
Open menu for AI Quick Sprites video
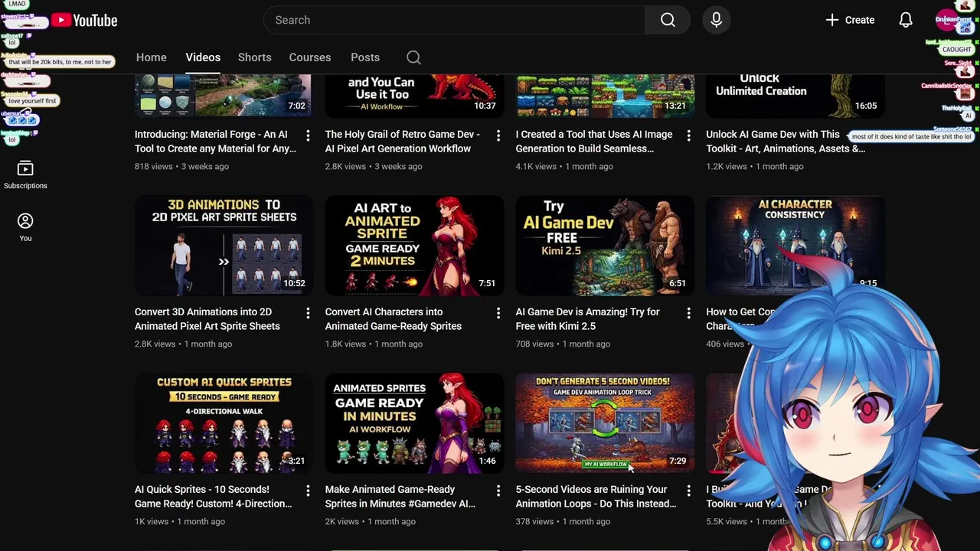coord(308,491)
